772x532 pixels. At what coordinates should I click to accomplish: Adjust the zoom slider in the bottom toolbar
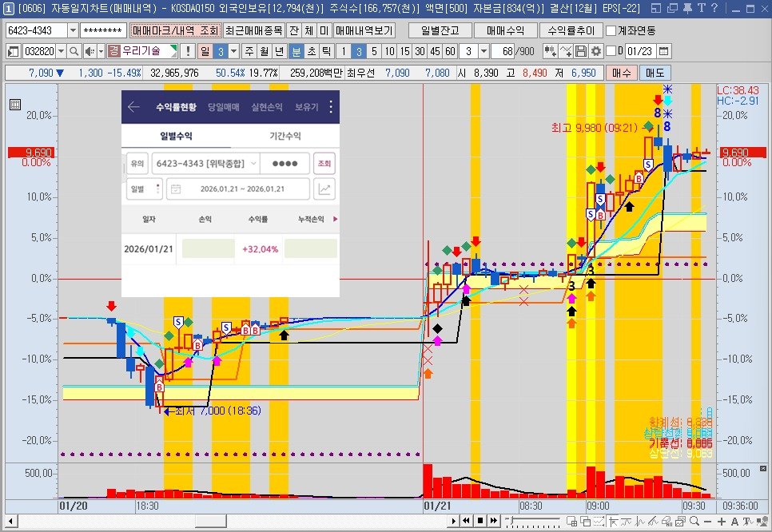coord(514,521)
